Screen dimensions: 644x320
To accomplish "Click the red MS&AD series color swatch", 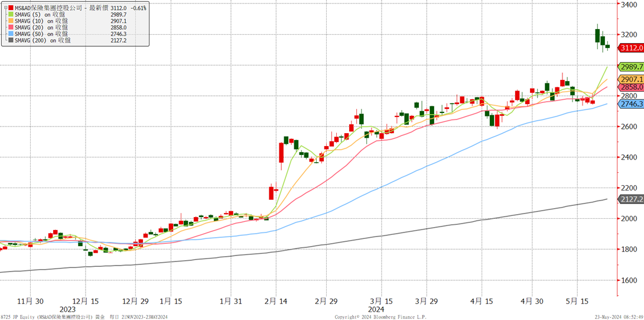I will click(x=11, y=8).
